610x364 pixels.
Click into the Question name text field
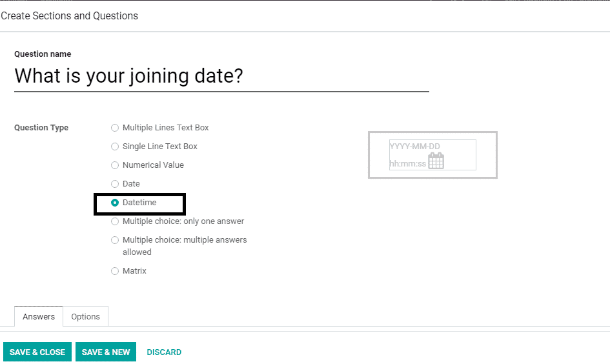(221, 76)
